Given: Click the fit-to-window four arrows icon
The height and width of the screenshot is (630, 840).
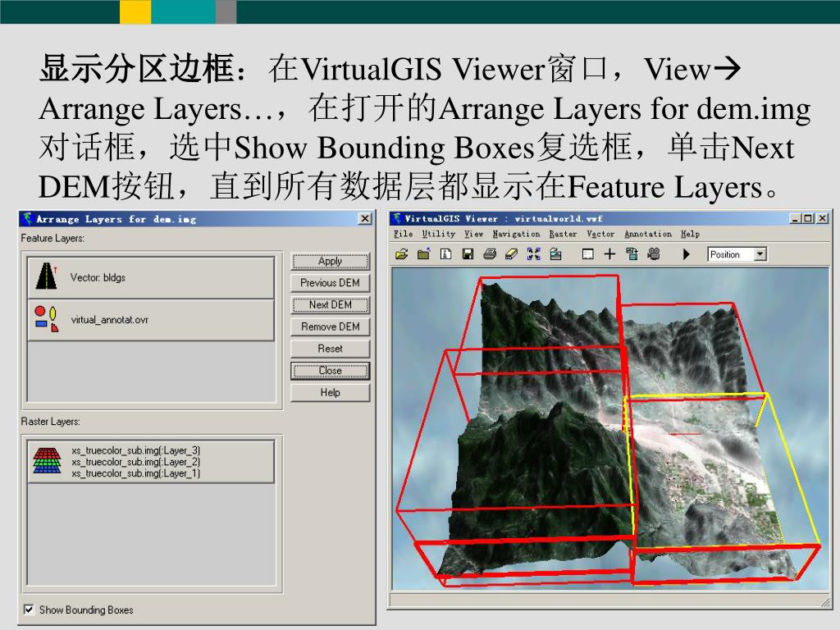Looking at the screenshot, I should [533, 254].
